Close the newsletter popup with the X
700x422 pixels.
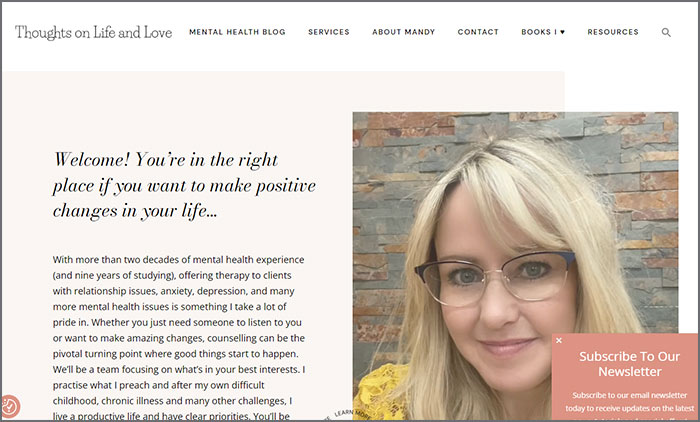[x=559, y=341]
